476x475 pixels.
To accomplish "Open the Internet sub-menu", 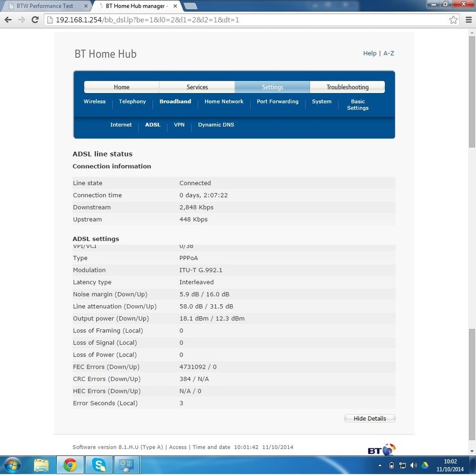I will click(121, 124).
